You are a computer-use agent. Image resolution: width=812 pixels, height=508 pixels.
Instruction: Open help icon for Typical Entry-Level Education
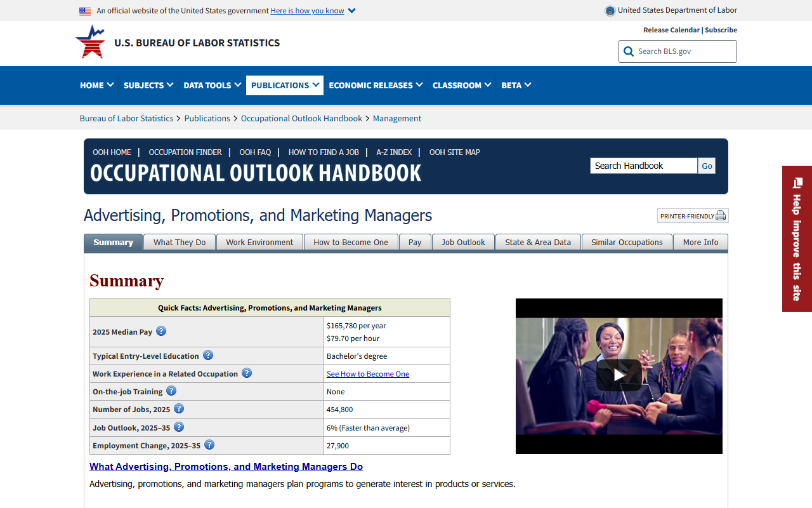208,356
